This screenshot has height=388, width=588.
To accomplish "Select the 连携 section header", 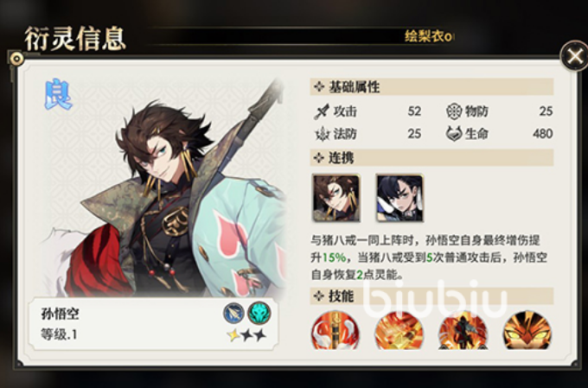I will tap(431, 158).
